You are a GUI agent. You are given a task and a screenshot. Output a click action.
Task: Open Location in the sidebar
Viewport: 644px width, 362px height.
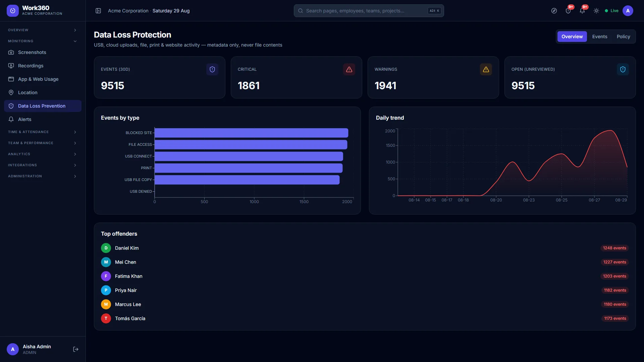(x=43, y=93)
